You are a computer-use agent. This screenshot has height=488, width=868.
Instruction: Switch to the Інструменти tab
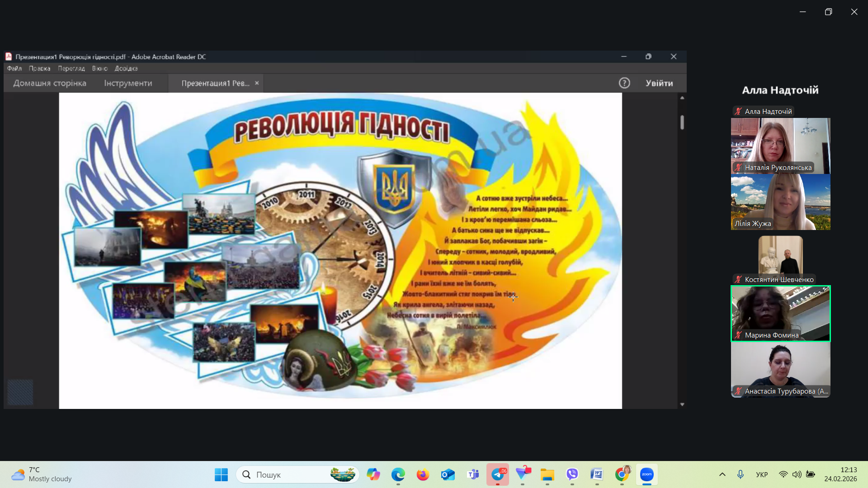tap(128, 83)
